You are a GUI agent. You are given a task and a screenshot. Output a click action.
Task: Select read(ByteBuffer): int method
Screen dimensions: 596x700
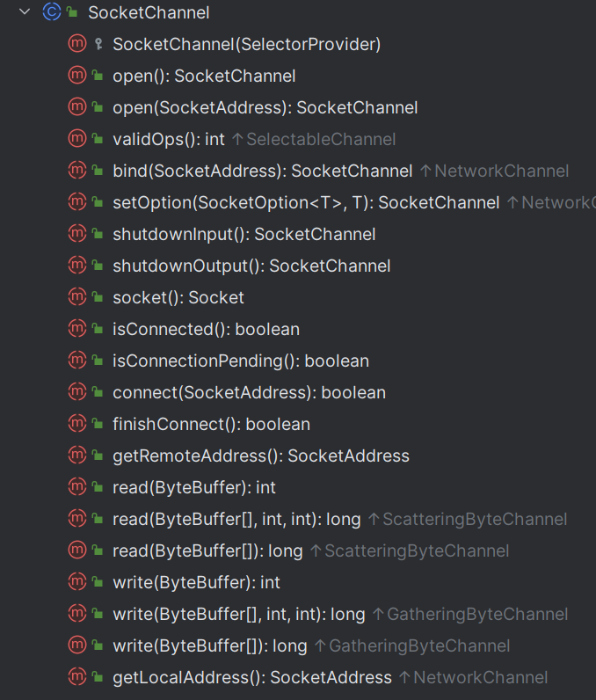(194, 487)
